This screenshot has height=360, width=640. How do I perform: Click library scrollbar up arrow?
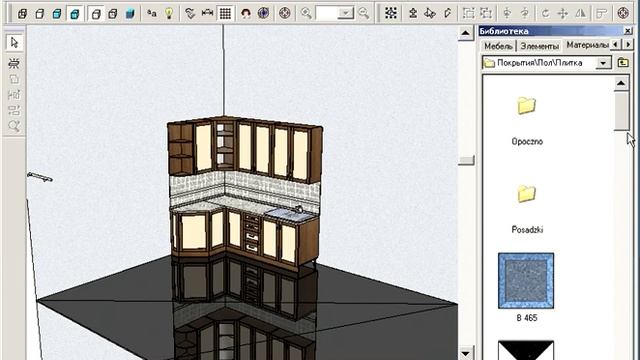point(621,83)
